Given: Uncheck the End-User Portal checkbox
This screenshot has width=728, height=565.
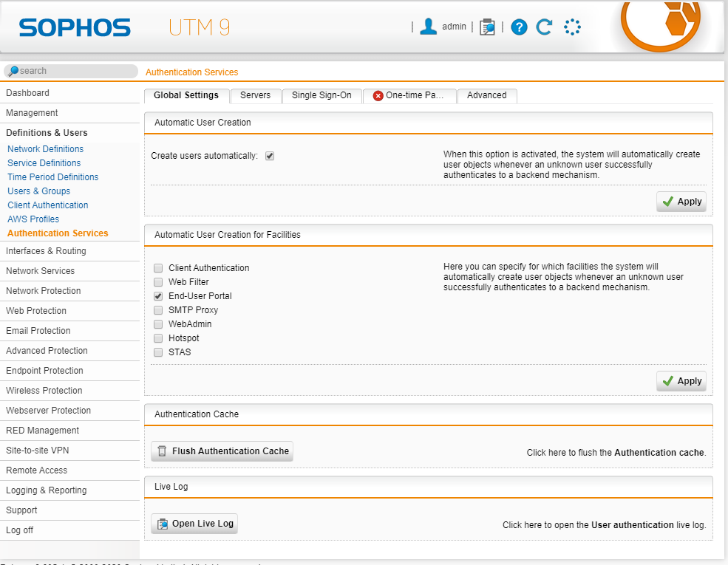Looking at the screenshot, I should 158,296.
